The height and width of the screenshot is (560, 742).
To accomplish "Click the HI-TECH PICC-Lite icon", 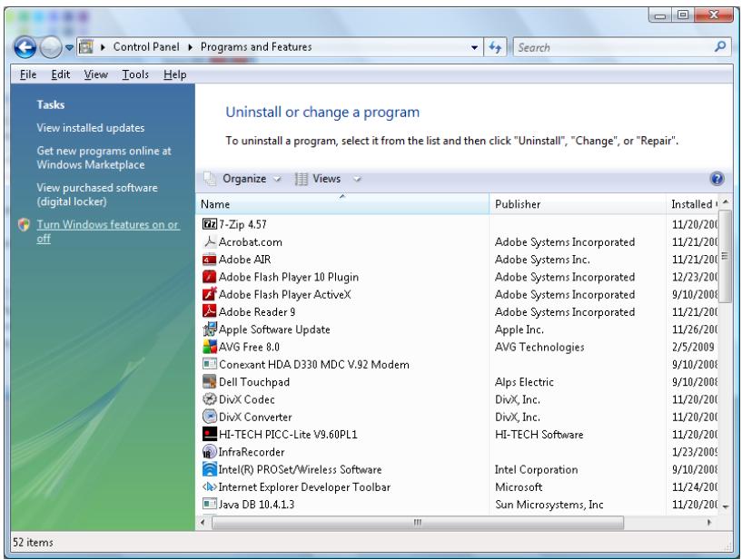I will [x=209, y=434].
